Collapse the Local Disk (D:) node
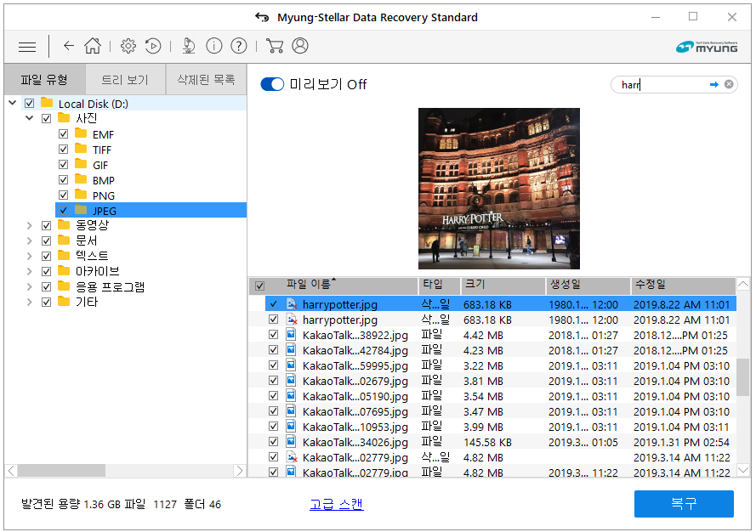 pyautogui.click(x=13, y=103)
